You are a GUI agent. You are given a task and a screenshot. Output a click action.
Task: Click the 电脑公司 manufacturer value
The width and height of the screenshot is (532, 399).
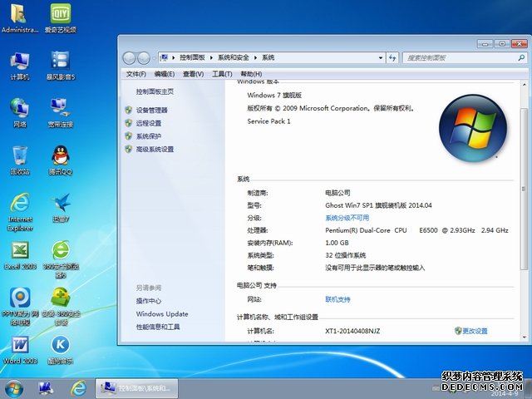pos(337,193)
